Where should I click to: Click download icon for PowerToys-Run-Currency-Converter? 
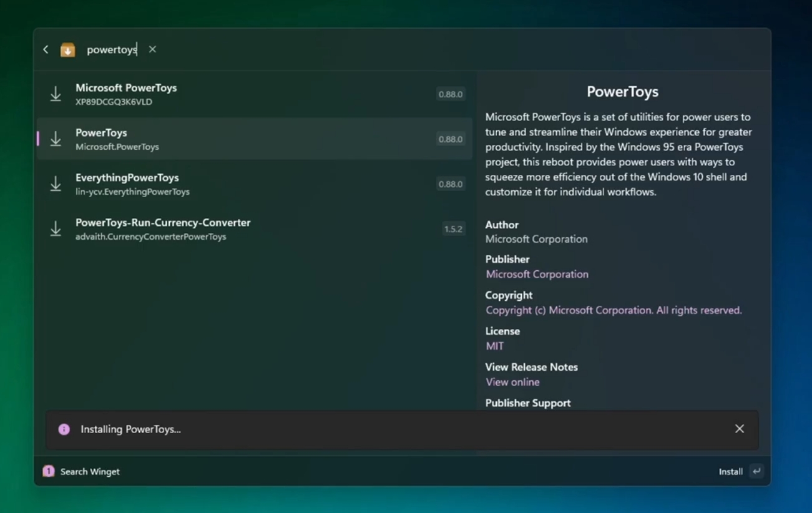[56, 229]
